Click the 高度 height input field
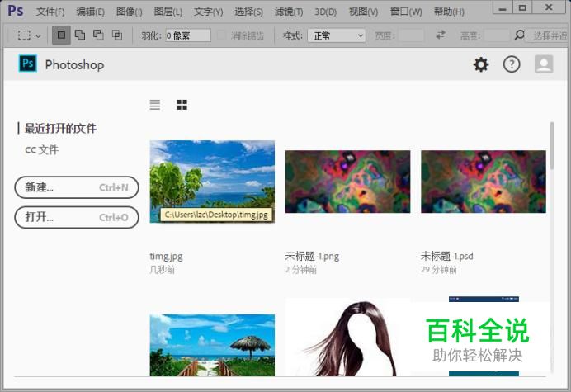The height and width of the screenshot is (392, 571). pyautogui.click(x=497, y=35)
